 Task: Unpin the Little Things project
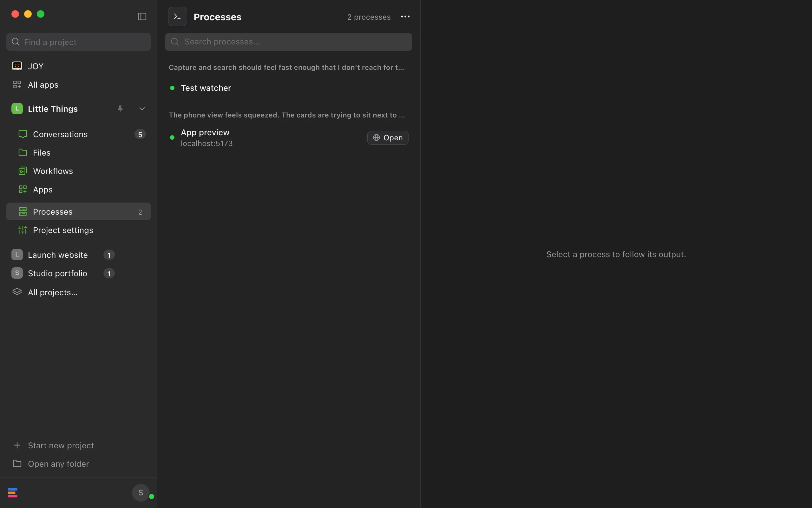coord(120,109)
